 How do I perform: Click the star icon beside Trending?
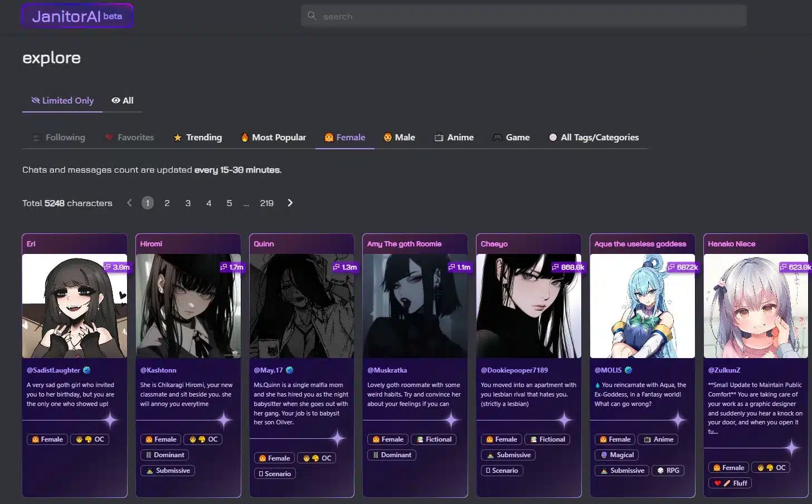click(178, 137)
